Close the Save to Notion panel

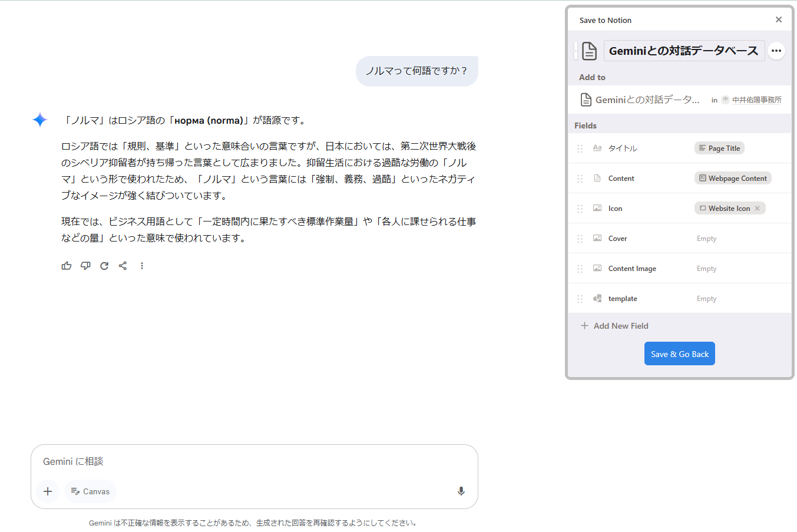779,19
